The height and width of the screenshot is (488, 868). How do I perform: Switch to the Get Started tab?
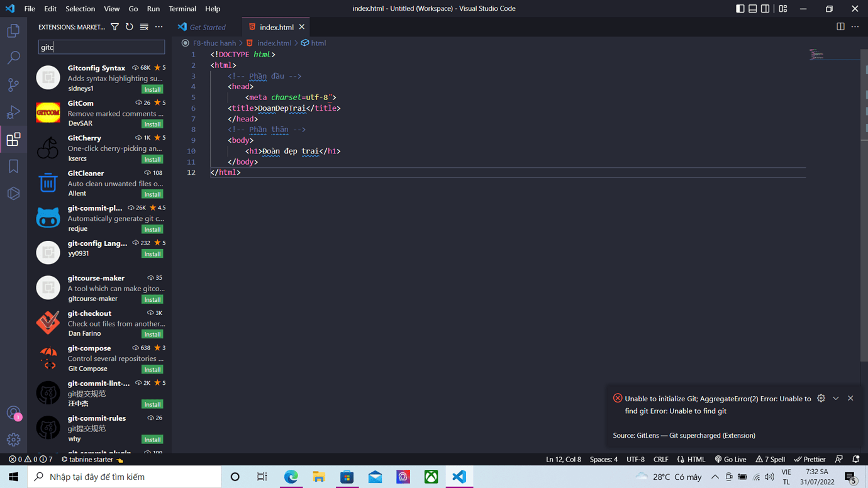point(207,27)
